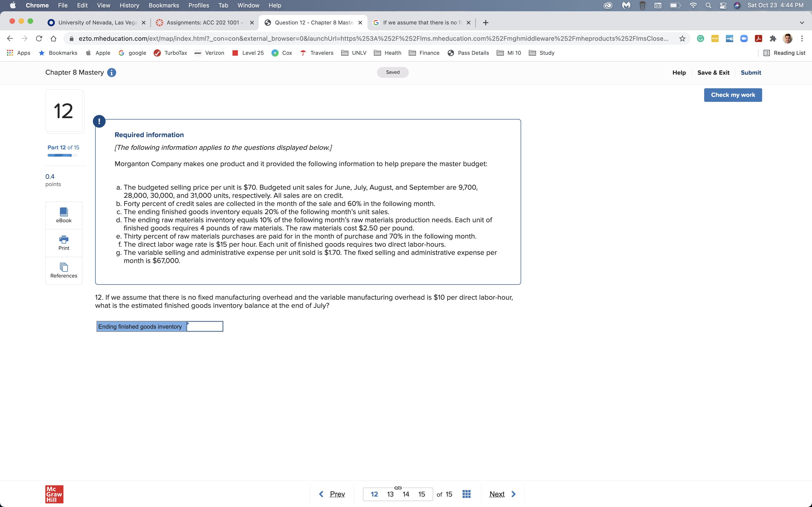The width and height of the screenshot is (812, 507).
Task: Click the Chapter 8 Mastery info icon
Action: point(111,72)
